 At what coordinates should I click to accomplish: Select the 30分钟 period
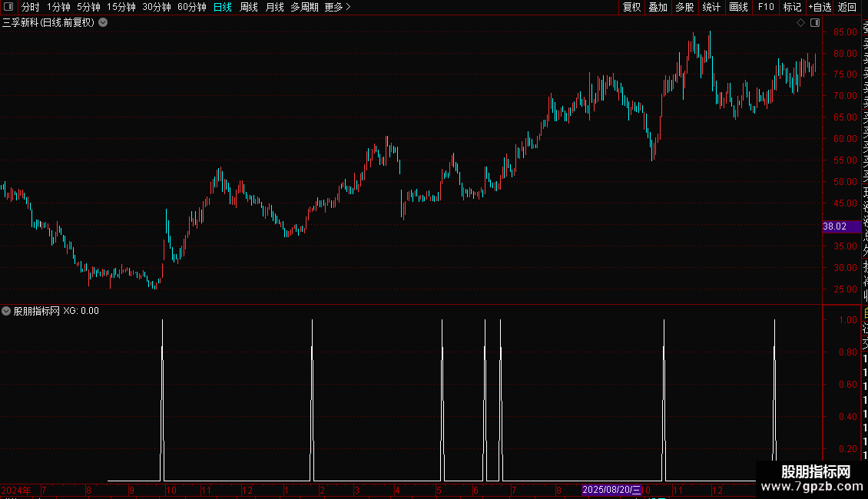pos(157,7)
